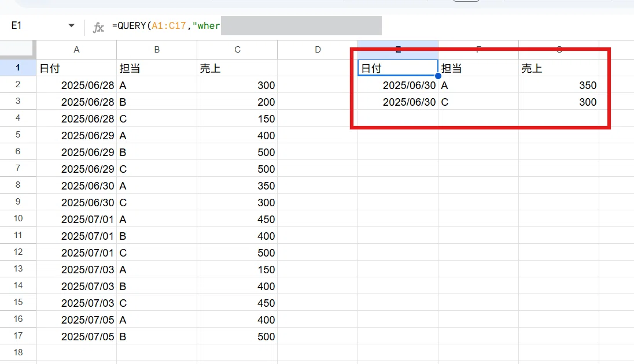
Task: Click cell G3 value 300
Action: [x=559, y=102]
